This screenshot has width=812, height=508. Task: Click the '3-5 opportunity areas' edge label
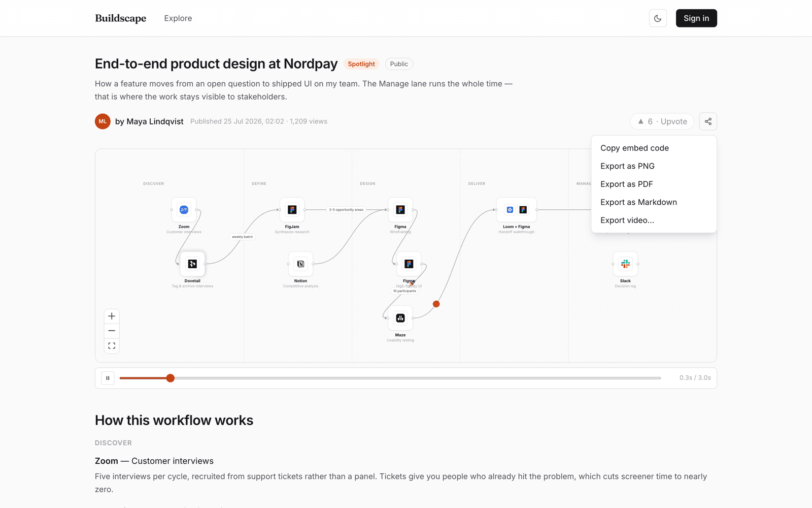(346, 210)
